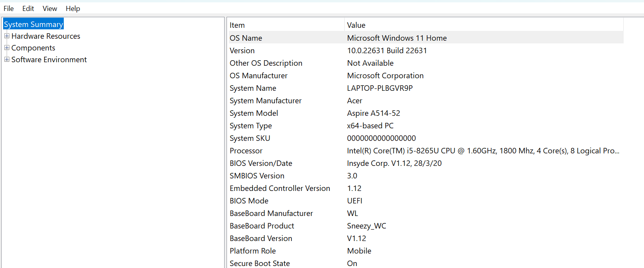
Task: Open the Help menu
Action: (73, 8)
